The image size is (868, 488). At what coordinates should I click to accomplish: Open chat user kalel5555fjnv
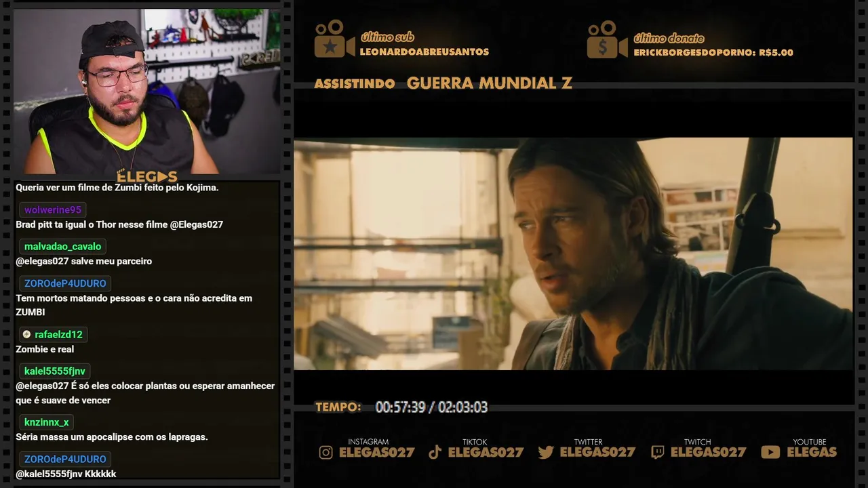pos(55,371)
